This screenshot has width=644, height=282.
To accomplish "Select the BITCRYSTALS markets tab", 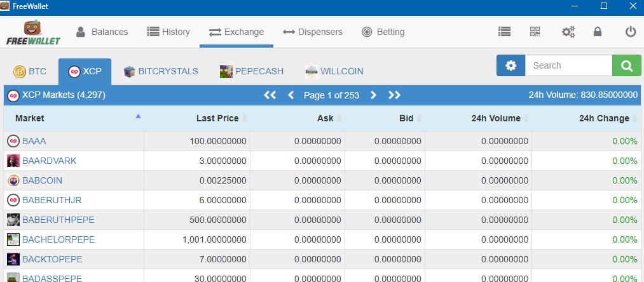I will [161, 71].
